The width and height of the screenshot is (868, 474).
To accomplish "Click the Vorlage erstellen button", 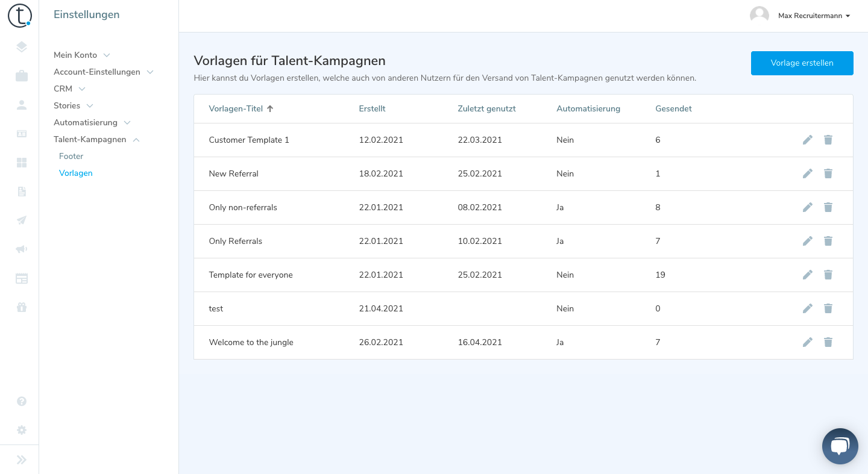I will 802,63.
